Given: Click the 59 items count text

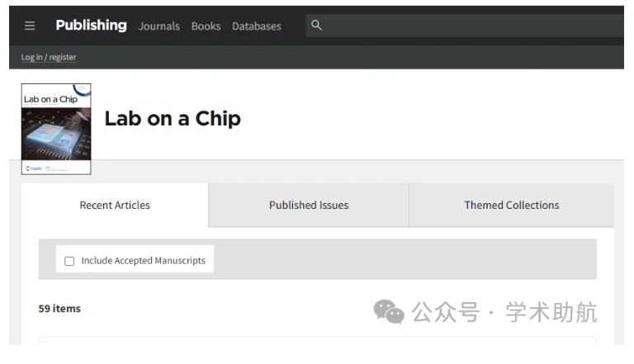Looking at the screenshot, I should tap(59, 309).
